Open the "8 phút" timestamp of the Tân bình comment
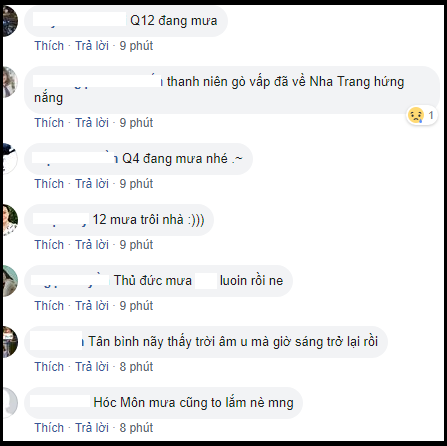 point(136,367)
